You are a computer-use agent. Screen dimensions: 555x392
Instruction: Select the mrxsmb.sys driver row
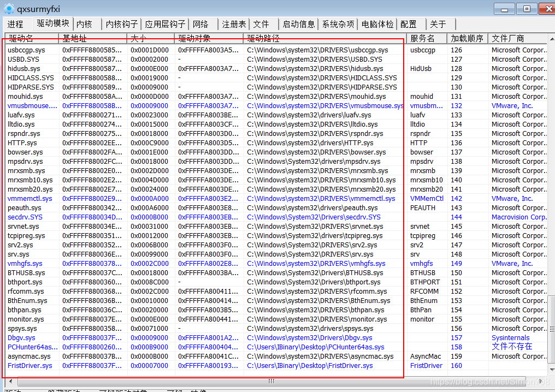[277, 170]
